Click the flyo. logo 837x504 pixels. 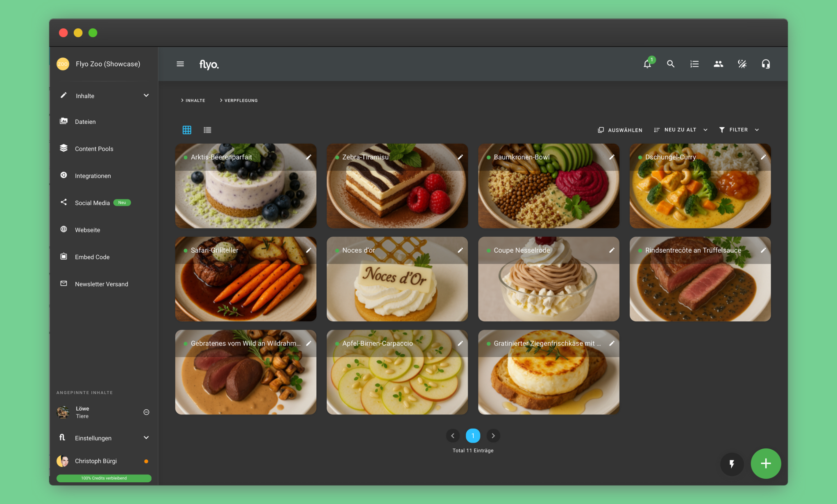click(x=209, y=64)
